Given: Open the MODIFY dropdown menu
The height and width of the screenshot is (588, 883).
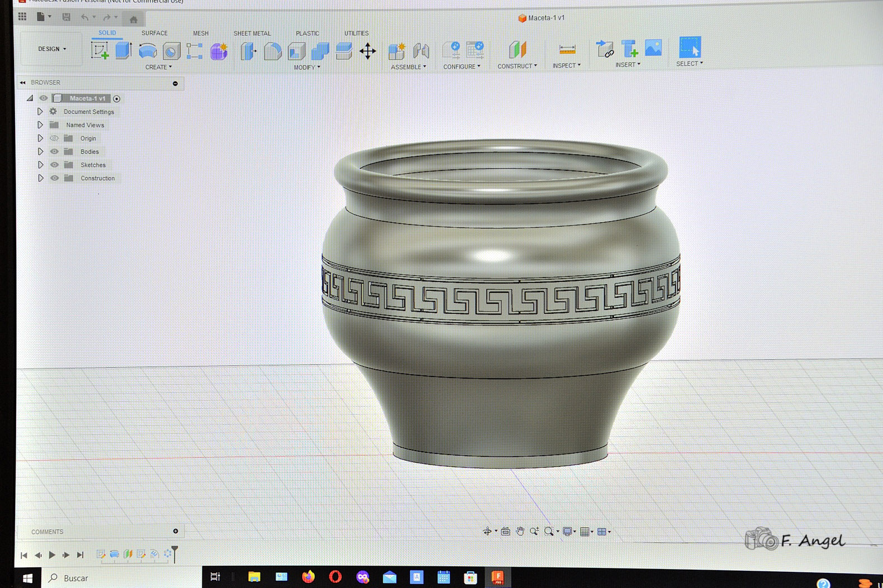Looking at the screenshot, I should (307, 68).
